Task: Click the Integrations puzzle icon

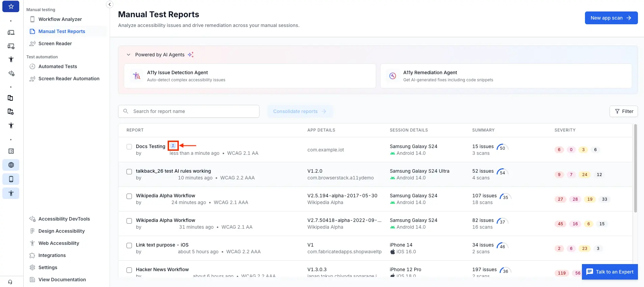Action: (x=32, y=255)
